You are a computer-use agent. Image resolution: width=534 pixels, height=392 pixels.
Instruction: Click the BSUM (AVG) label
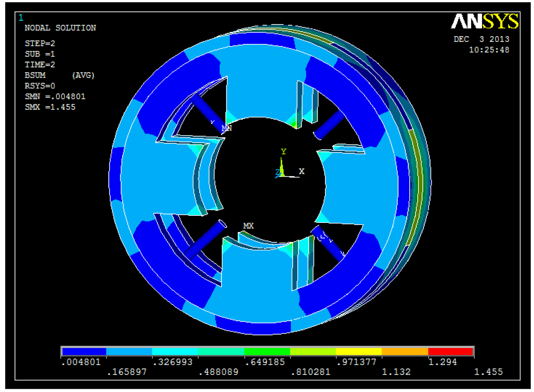[59, 75]
